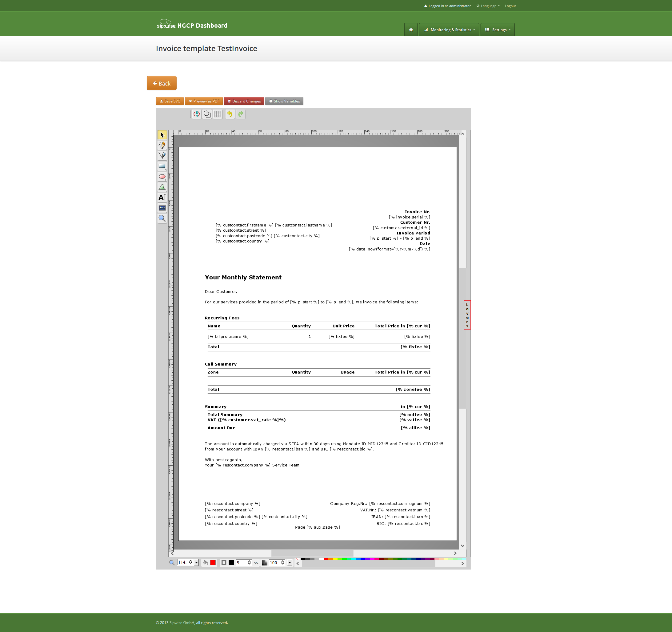Select the Rectangle tool
The height and width of the screenshot is (632, 672).
[162, 166]
